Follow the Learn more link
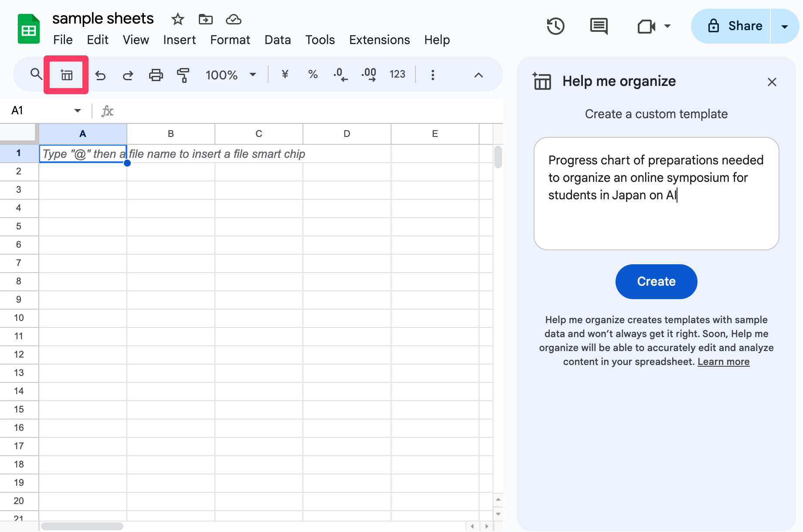Image resolution: width=803 pixels, height=532 pixels. 723,361
